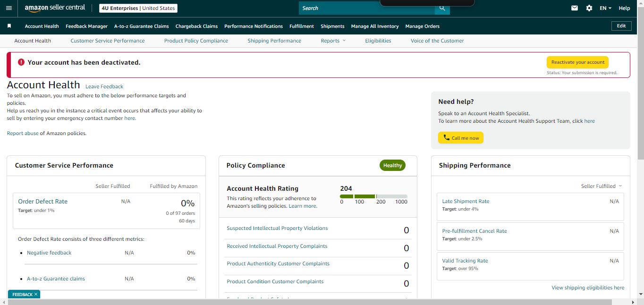Viewport: 644px width, 305px height.
Task: Open the hamburger main menu
Action: [9, 8]
